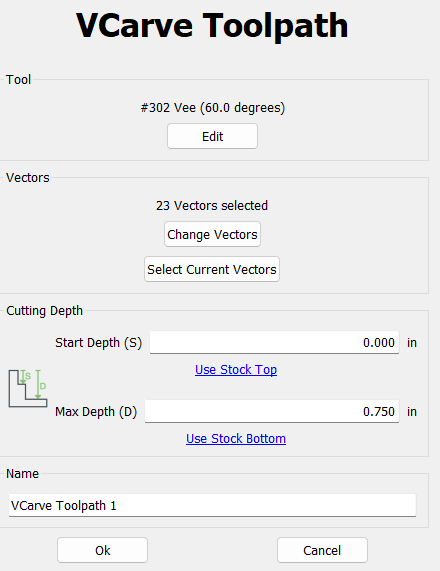440x571 pixels.
Task: Click the inch unit beside Max Depth
Action: (x=412, y=411)
